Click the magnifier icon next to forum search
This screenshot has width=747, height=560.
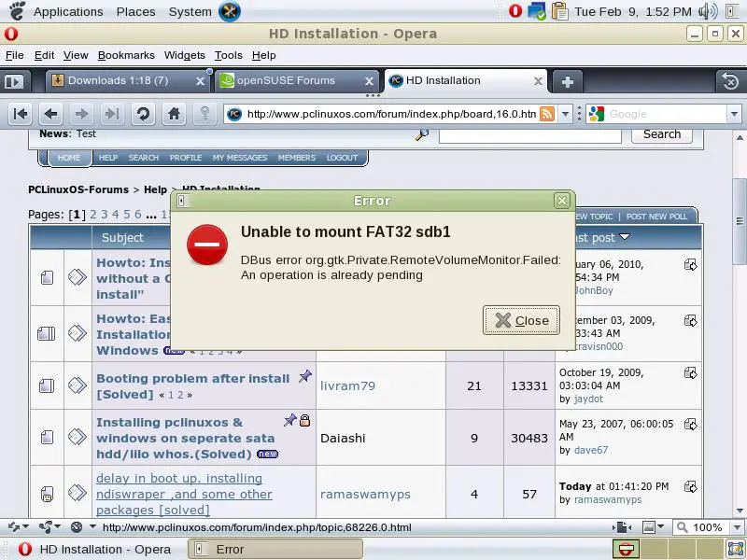[x=422, y=134]
